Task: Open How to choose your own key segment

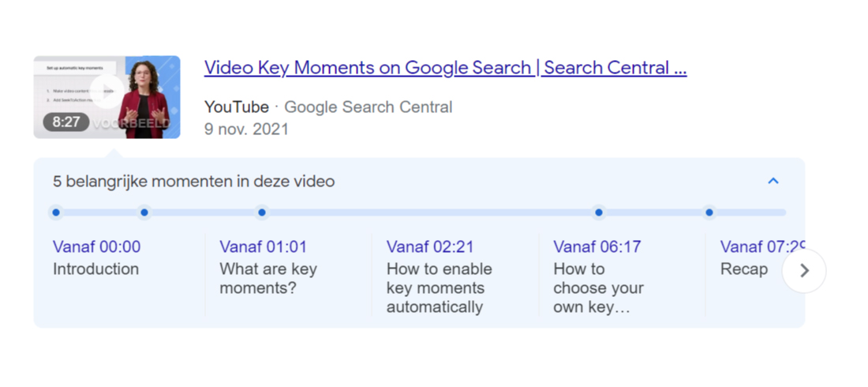Action: point(598,288)
